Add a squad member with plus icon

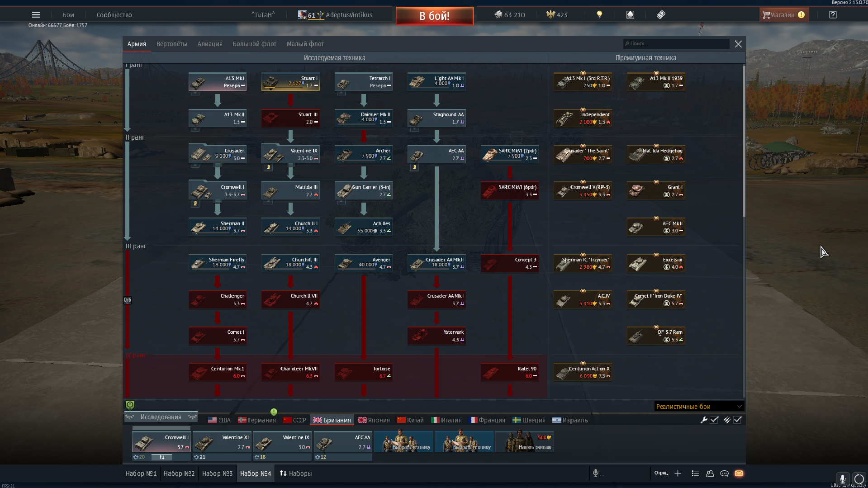678,473
